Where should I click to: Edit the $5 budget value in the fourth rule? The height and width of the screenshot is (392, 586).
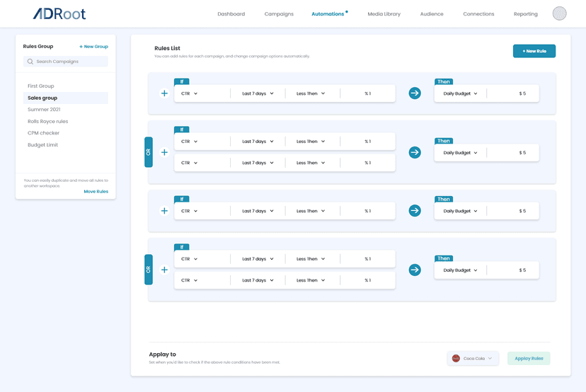(x=522, y=270)
